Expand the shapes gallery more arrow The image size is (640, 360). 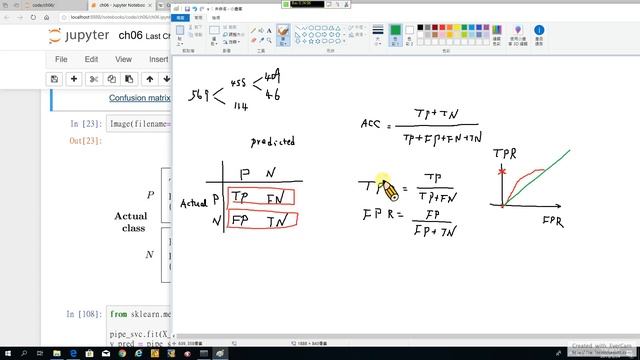344,41
